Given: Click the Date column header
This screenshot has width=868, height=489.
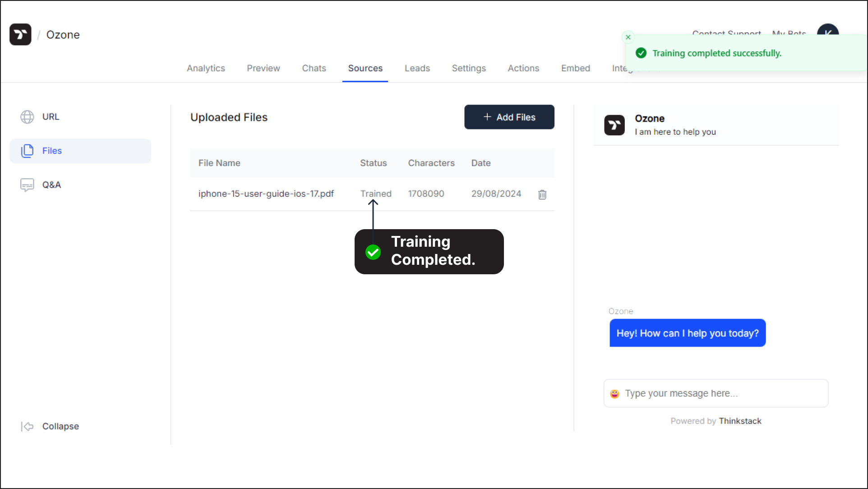Looking at the screenshot, I should 481,163.
